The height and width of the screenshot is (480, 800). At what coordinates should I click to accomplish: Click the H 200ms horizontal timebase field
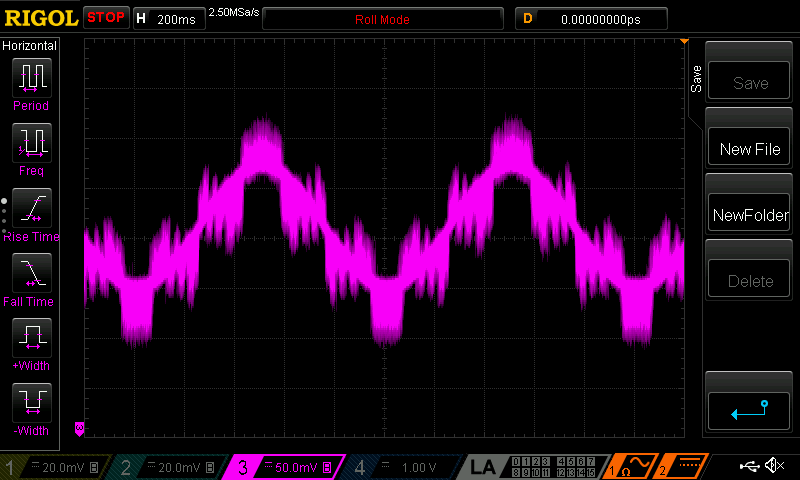pos(169,19)
